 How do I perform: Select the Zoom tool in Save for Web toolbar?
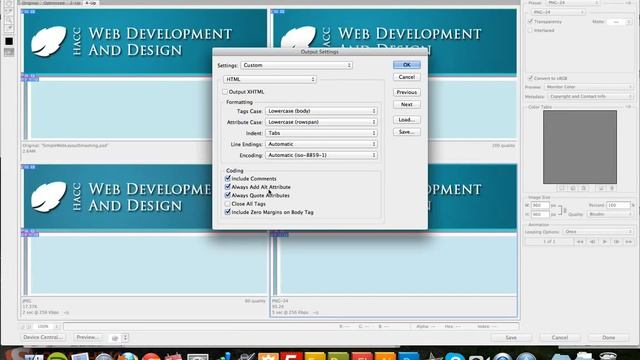pos(9,20)
